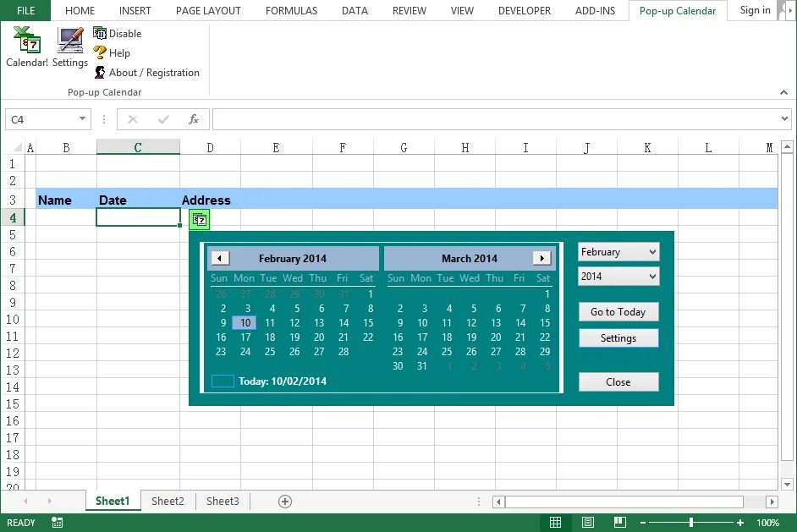Click horizontal scrollbar right arrow
Screen dimensions: 797x532
pos(772,502)
